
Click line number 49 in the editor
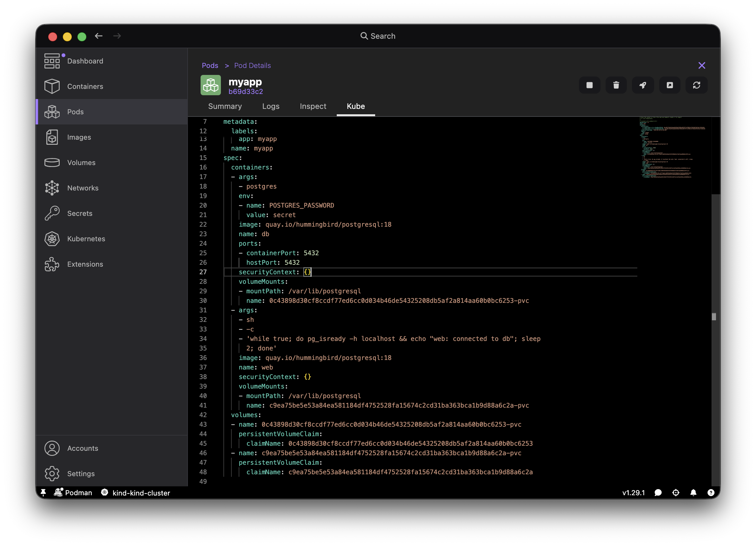tap(203, 481)
